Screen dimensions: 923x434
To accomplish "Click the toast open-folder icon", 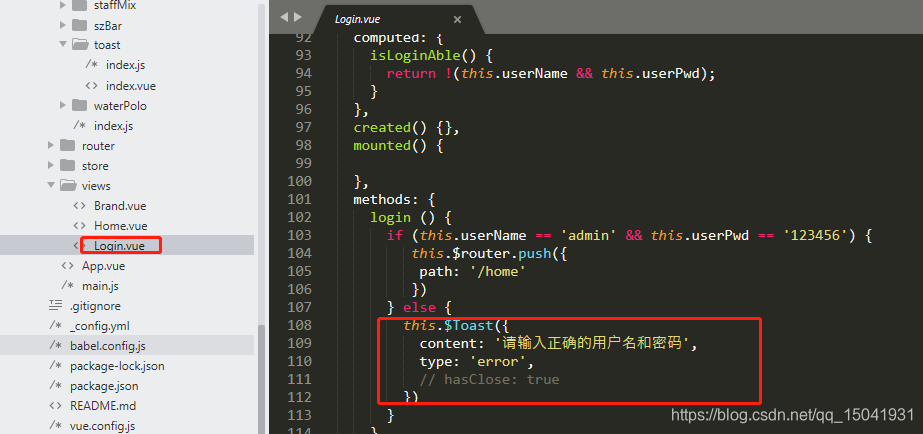I will click(79, 44).
